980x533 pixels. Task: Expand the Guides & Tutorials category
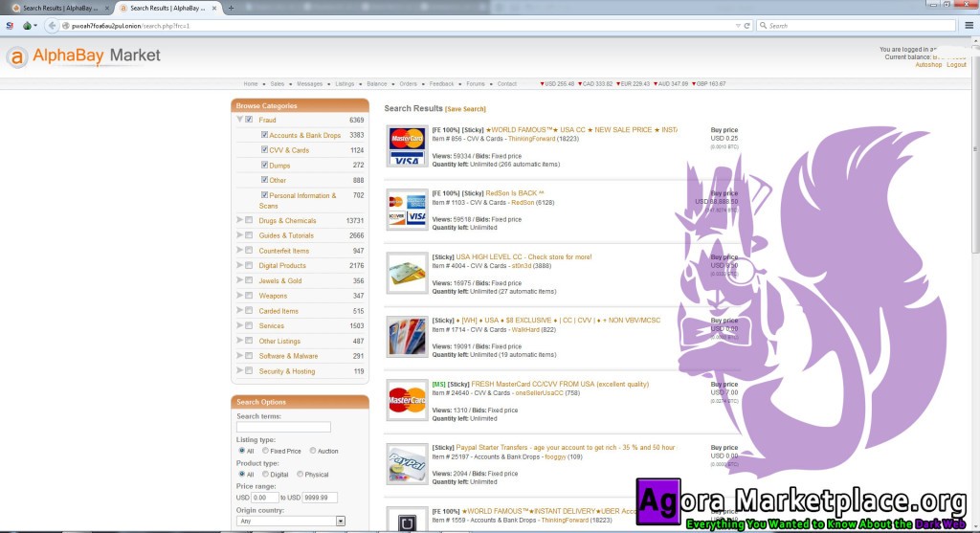[239, 235]
